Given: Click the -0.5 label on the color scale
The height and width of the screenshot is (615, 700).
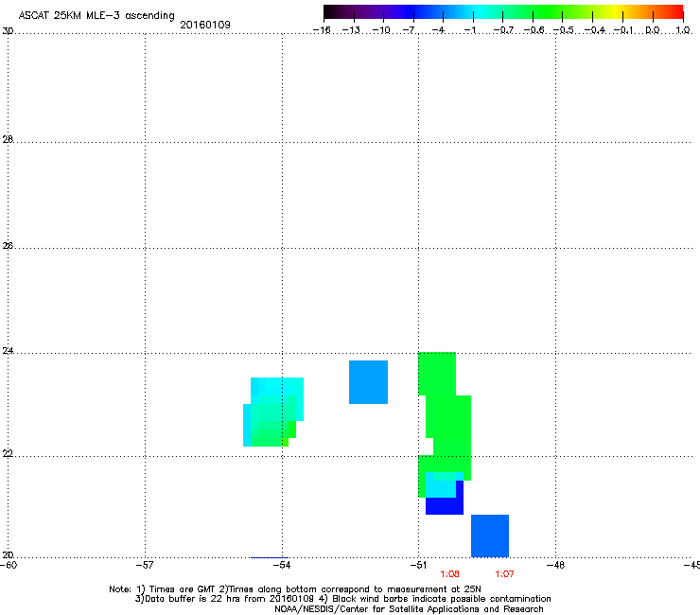Looking at the screenshot, I should 564,30.
